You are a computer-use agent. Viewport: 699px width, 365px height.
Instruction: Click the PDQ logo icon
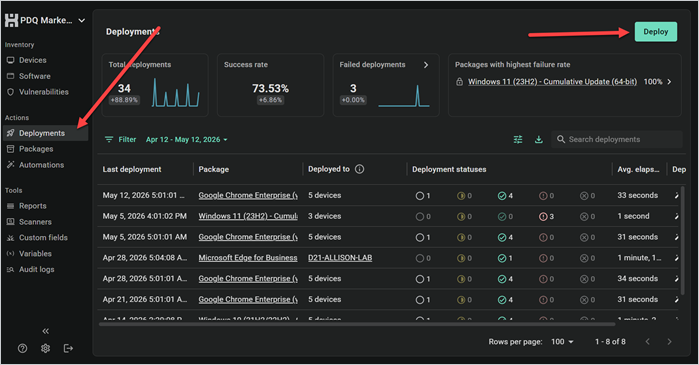point(11,20)
